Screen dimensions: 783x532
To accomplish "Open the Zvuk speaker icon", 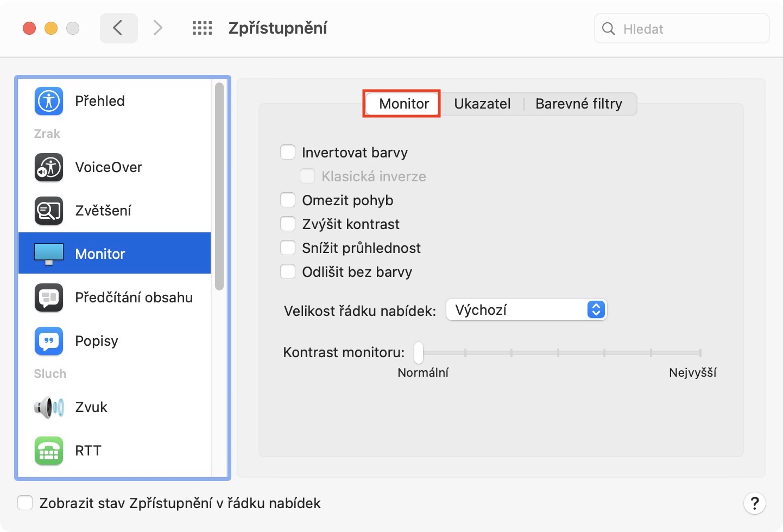I will (x=49, y=407).
